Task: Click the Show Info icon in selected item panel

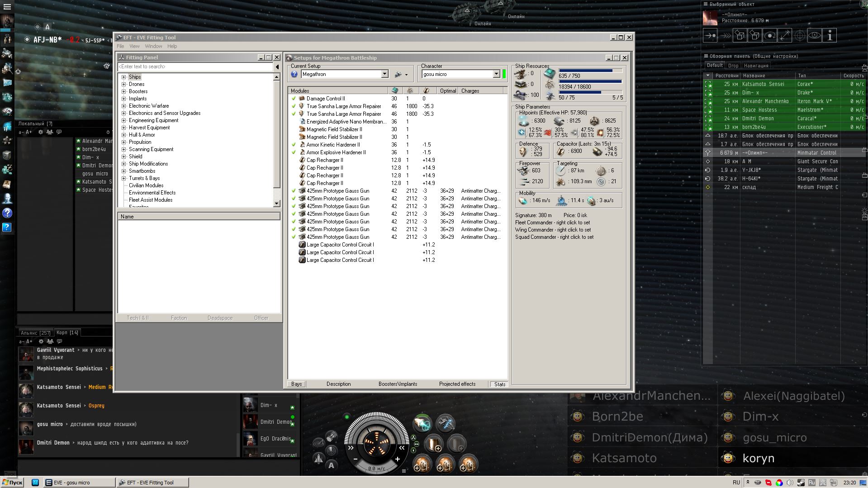Action: pos(830,35)
